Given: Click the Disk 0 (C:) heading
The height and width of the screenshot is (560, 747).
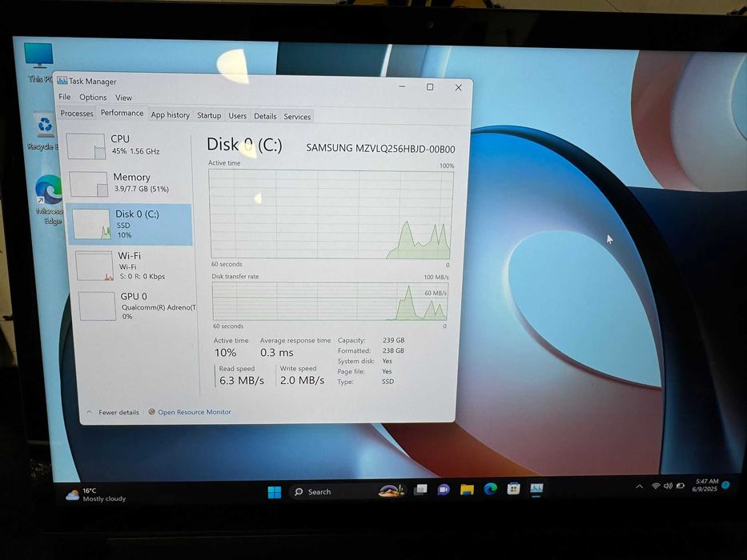Looking at the screenshot, I should tap(244, 145).
